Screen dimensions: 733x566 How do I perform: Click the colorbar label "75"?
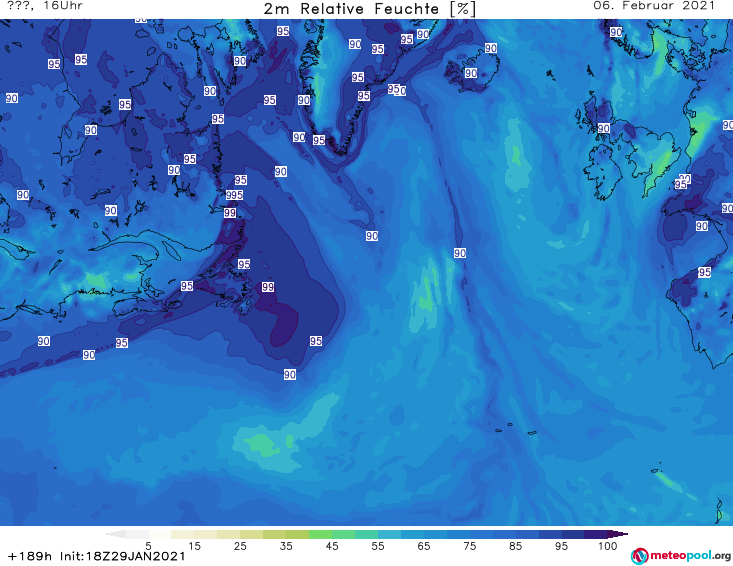pos(469,546)
